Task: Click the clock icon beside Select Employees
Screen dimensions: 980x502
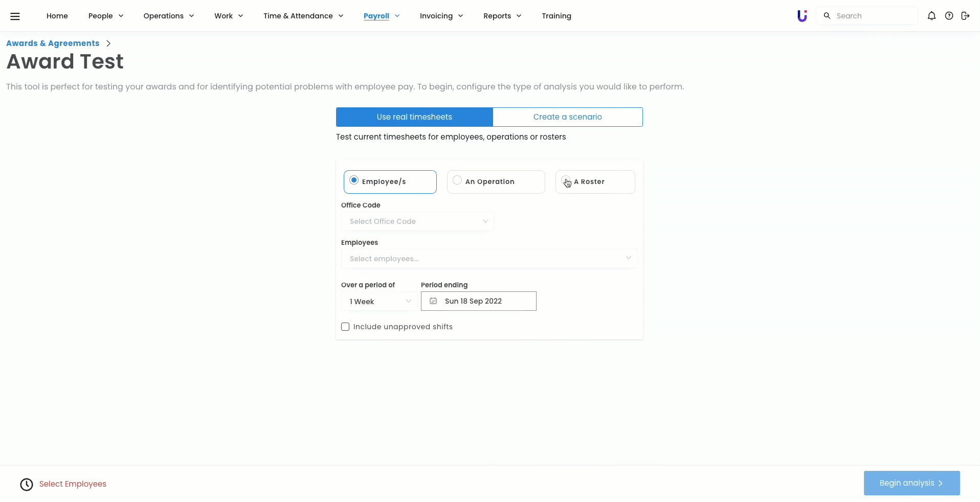Action: point(27,484)
